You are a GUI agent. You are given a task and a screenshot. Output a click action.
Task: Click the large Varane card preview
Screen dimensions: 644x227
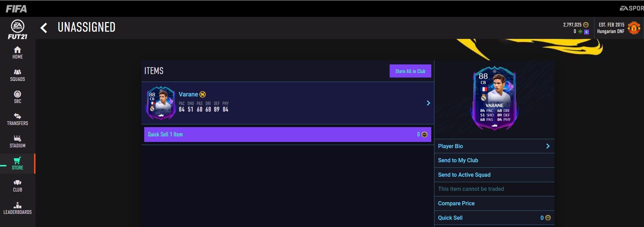[494, 99]
